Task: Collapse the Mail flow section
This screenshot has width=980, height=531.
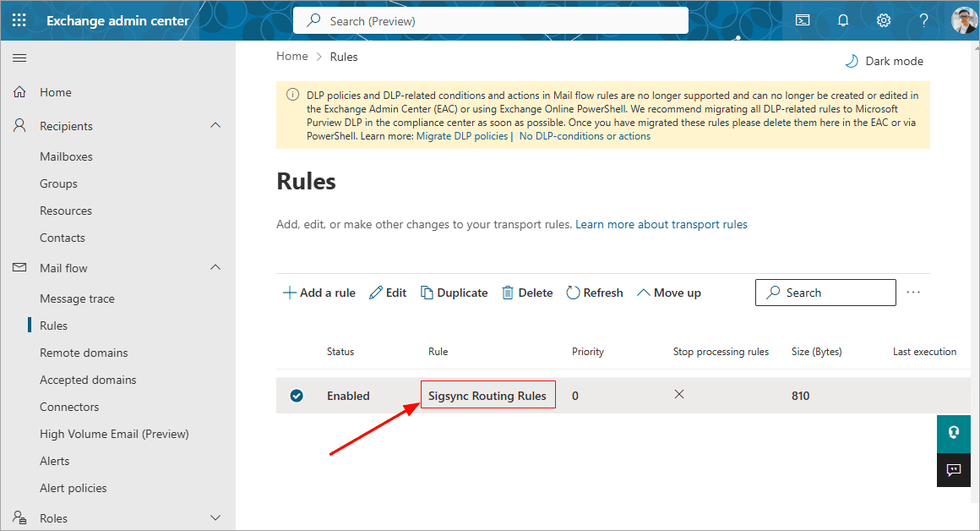Action: pyautogui.click(x=215, y=268)
